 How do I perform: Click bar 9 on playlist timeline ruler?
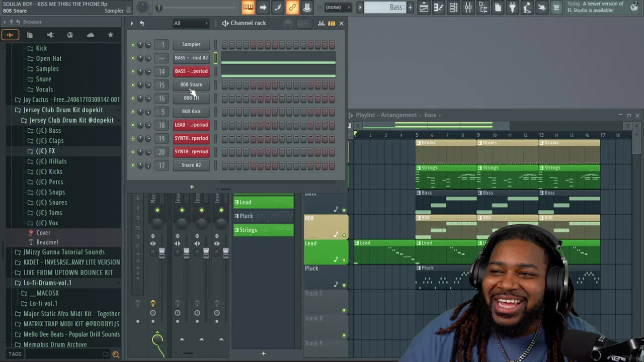[478, 135]
